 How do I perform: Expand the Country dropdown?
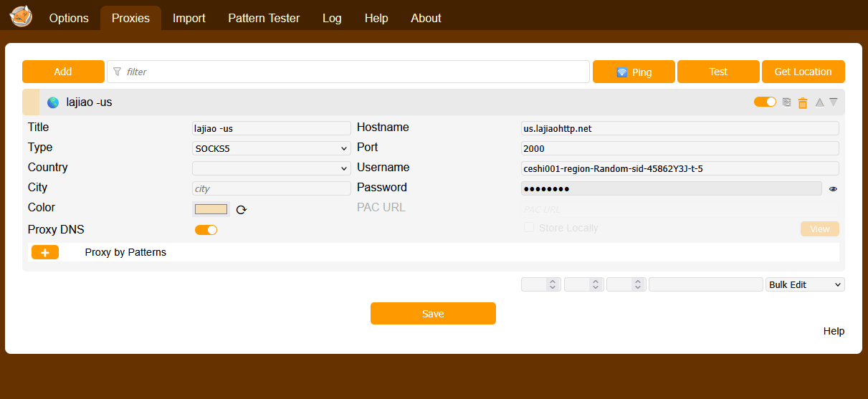point(271,168)
